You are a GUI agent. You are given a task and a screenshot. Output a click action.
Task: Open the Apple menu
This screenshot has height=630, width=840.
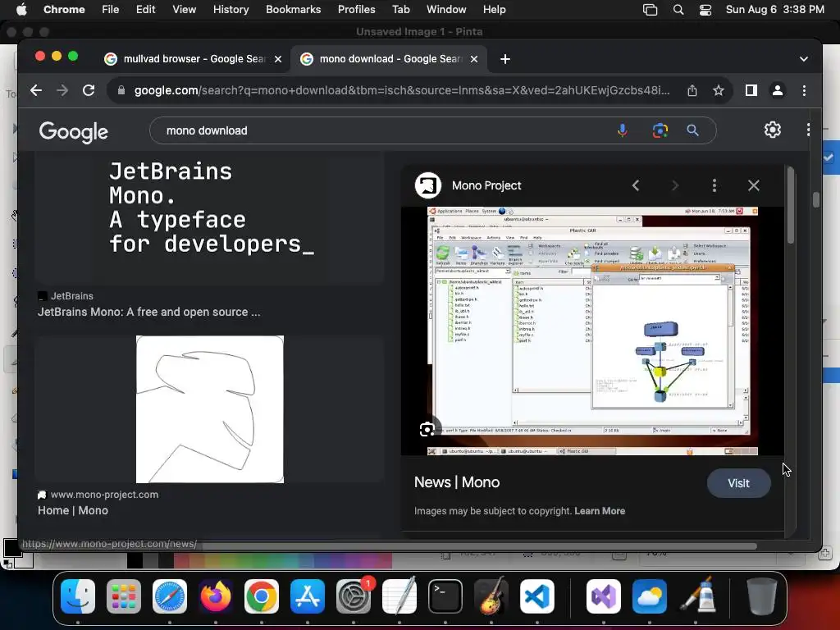click(x=21, y=9)
